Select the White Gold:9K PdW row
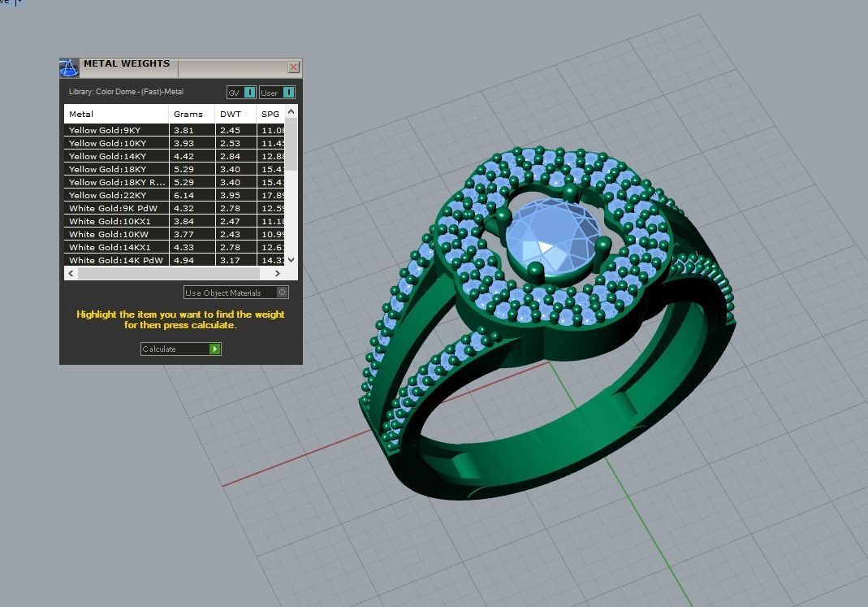The width and height of the screenshot is (868, 607). coord(175,208)
